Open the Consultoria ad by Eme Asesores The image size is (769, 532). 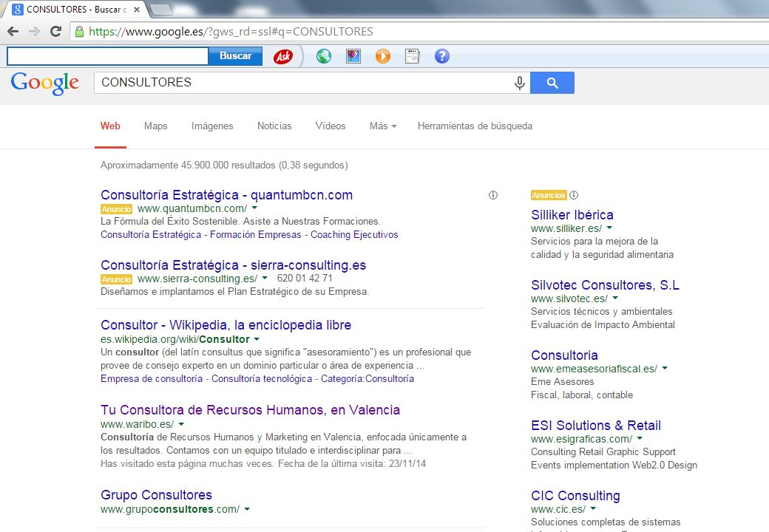click(x=564, y=355)
